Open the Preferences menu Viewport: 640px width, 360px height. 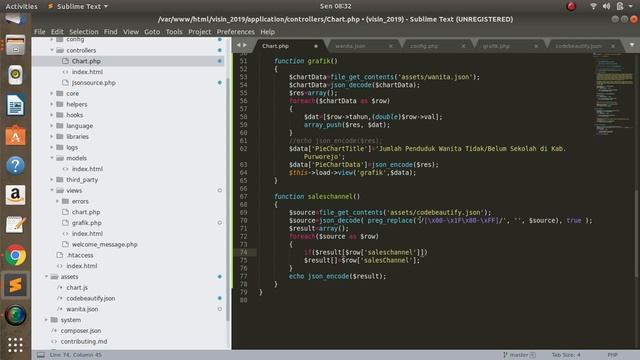236,32
